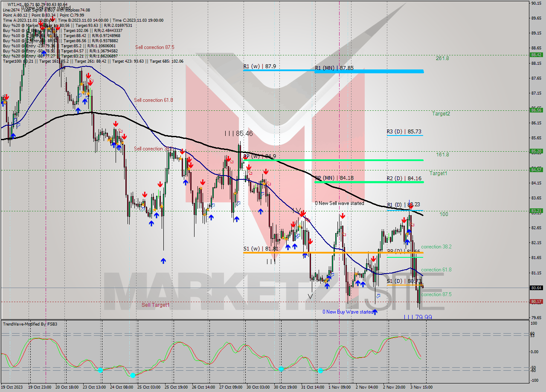Click the red 80.17 price tag on axis
This screenshot has width=546, height=392.
[536, 302]
